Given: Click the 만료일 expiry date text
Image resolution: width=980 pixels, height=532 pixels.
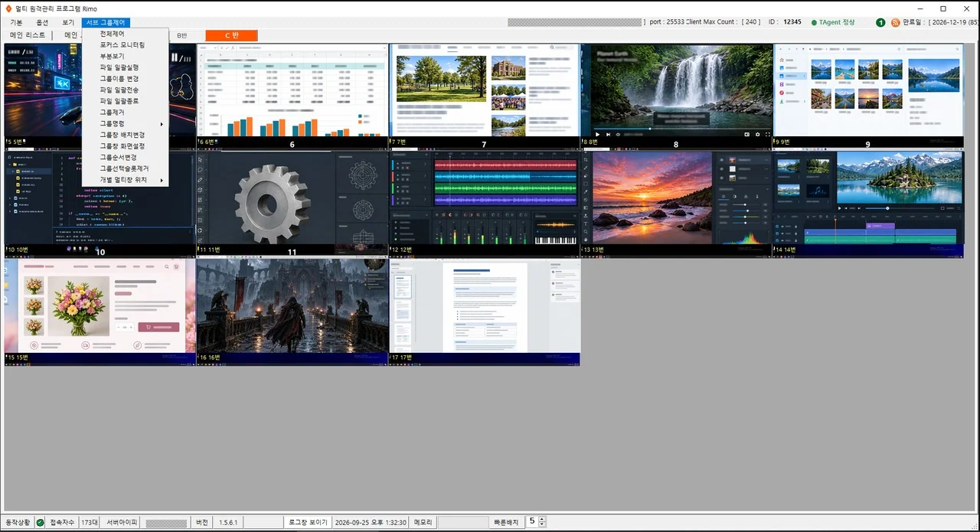Looking at the screenshot, I should (941, 23).
